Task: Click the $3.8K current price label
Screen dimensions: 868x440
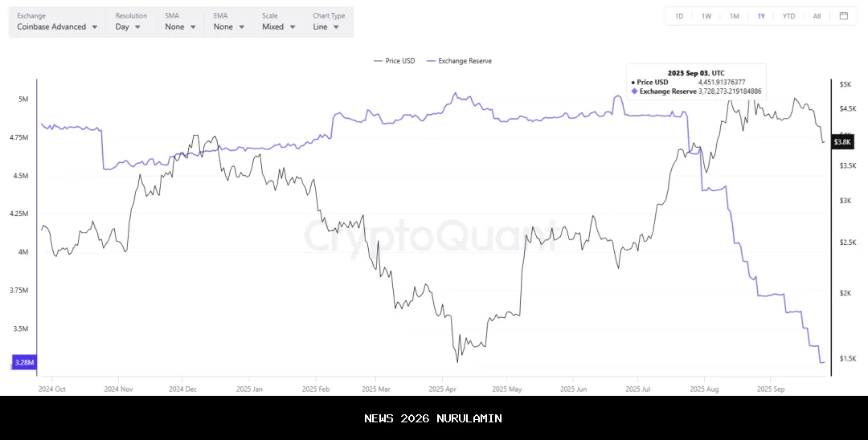Action: point(842,142)
